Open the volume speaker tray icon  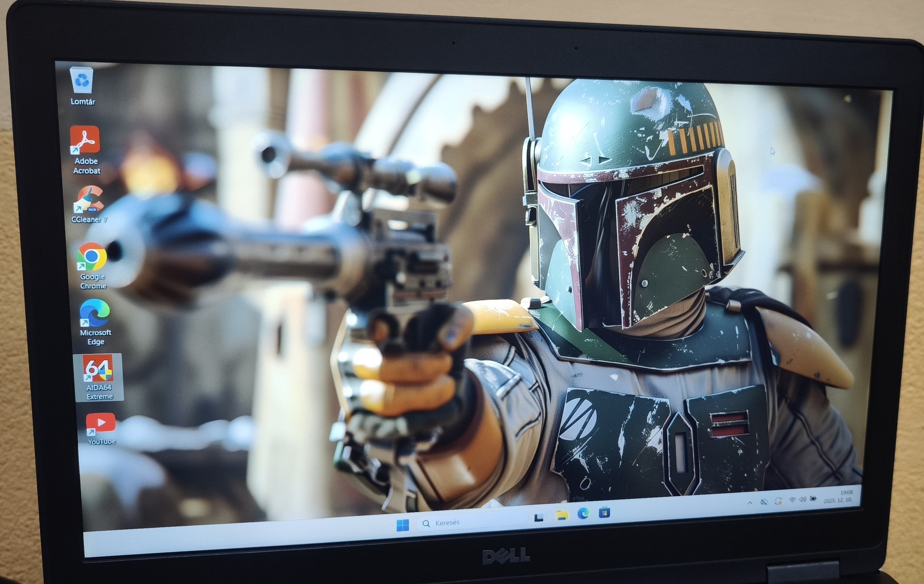click(x=802, y=499)
